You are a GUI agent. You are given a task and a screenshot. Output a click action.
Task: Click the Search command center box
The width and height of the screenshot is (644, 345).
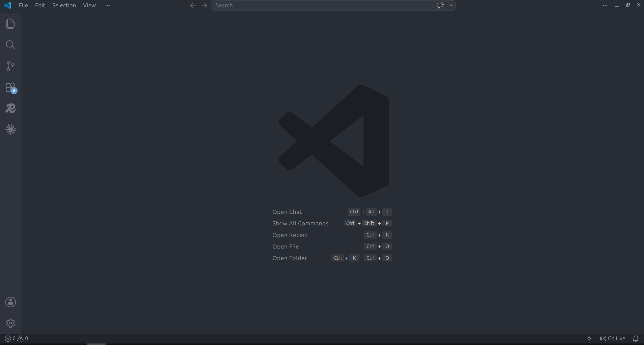(322, 5)
